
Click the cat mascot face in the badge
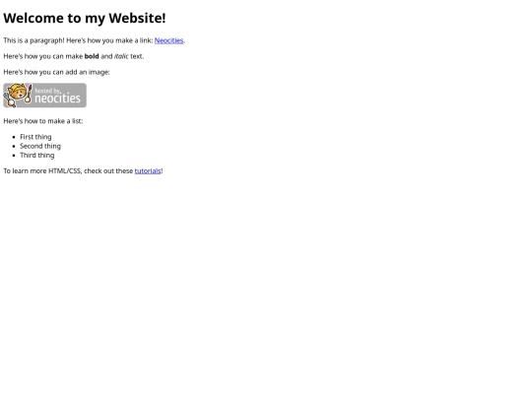(17, 93)
